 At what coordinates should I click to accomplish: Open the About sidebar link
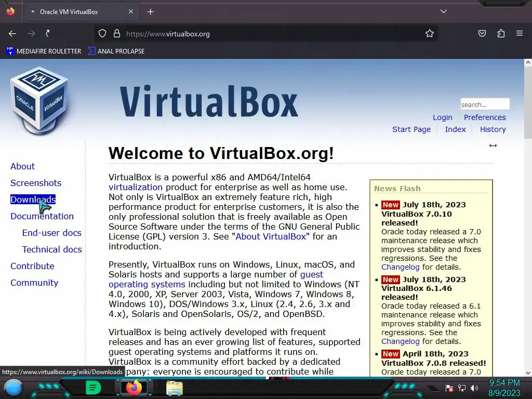(22, 166)
